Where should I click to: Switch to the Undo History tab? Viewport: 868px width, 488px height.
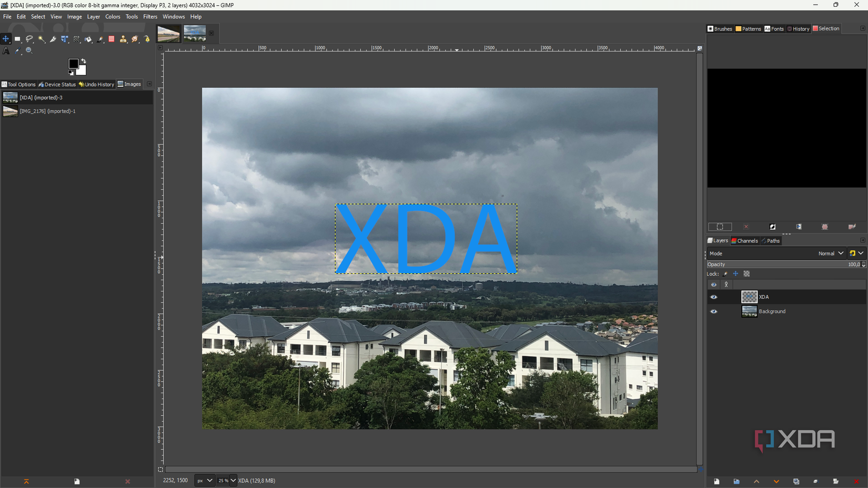pos(96,84)
